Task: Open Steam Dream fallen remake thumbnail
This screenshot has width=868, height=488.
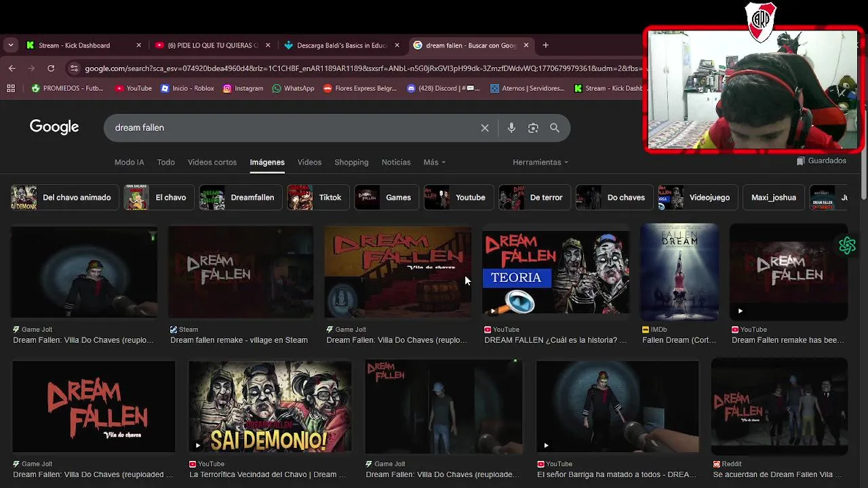Action: (x=241, y=272)
